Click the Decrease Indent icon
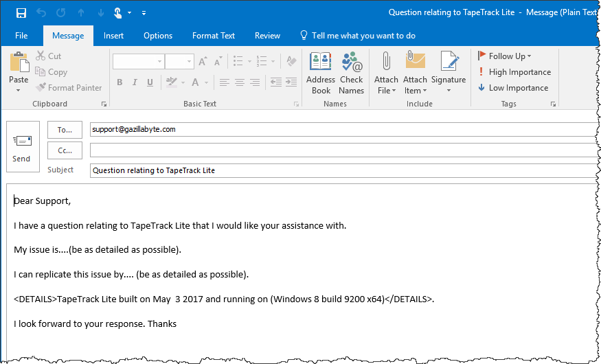Viewport: 601px width, 364px height. click(x=275, y=82)
